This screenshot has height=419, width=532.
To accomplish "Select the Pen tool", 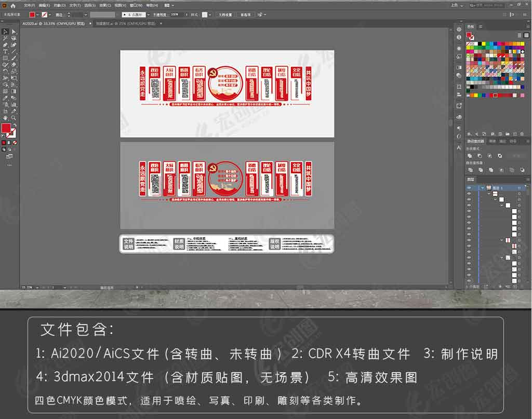I will [x=5, y=45].
